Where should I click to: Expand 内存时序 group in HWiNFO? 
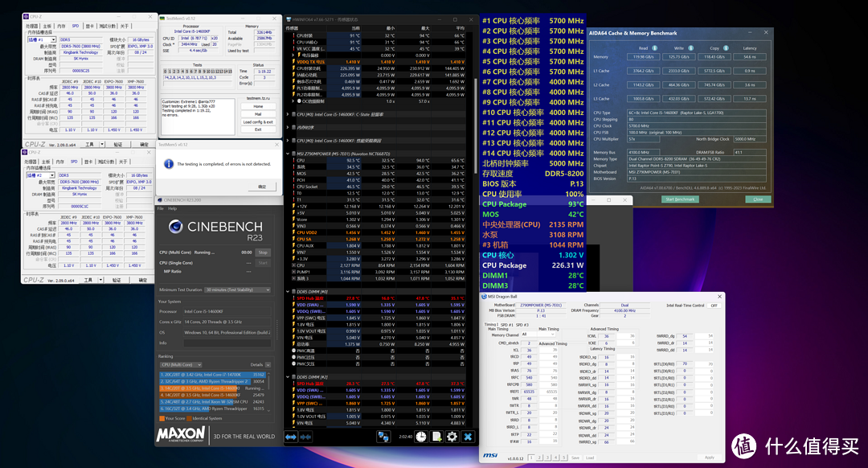pos(287,127)
